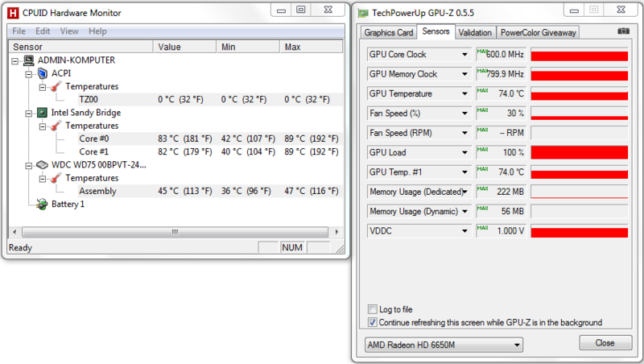Open the GPU Temp. #1 sensor dropdown

464,172
